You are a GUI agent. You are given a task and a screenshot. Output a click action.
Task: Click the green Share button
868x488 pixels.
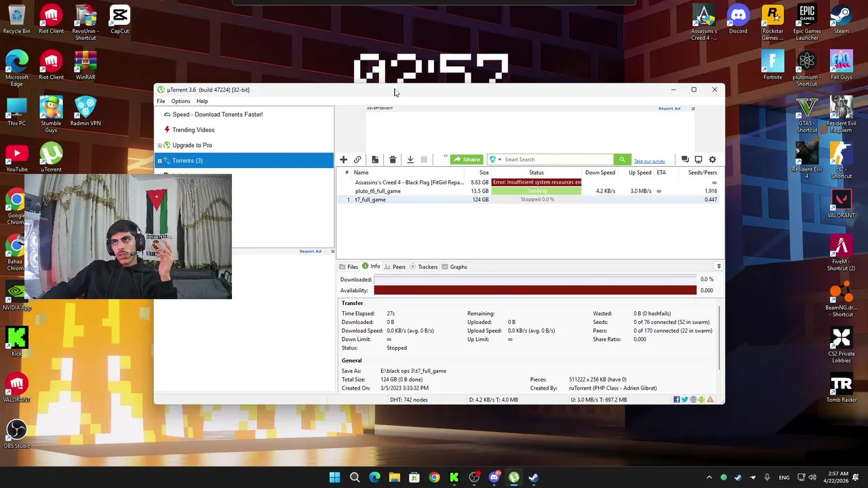pos(466,159)
